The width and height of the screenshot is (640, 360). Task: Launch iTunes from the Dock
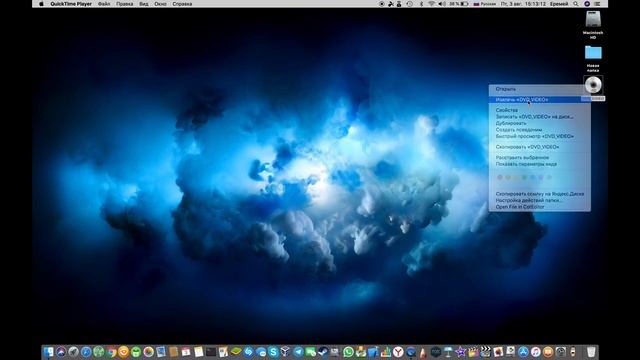pyautogui.click(x=536, y=352)
